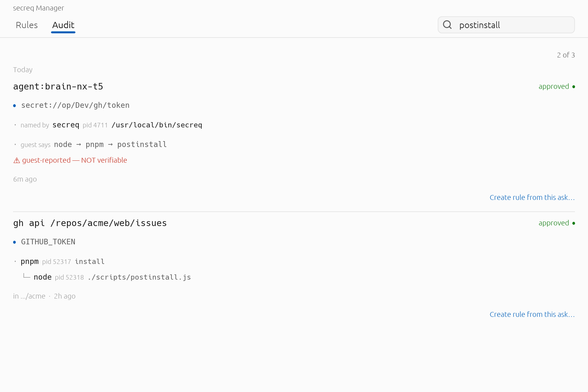Click the secreq Manager app title

[x=39, y=8]
